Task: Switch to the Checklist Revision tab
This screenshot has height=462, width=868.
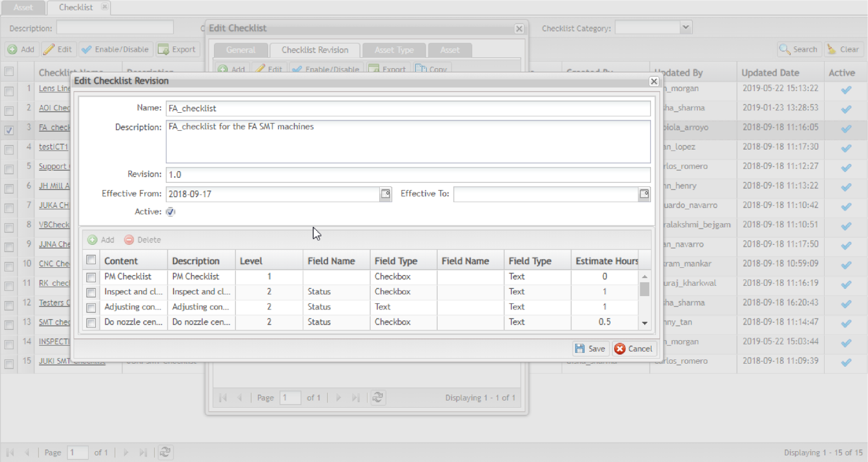Action: click(x=315, y=50)
